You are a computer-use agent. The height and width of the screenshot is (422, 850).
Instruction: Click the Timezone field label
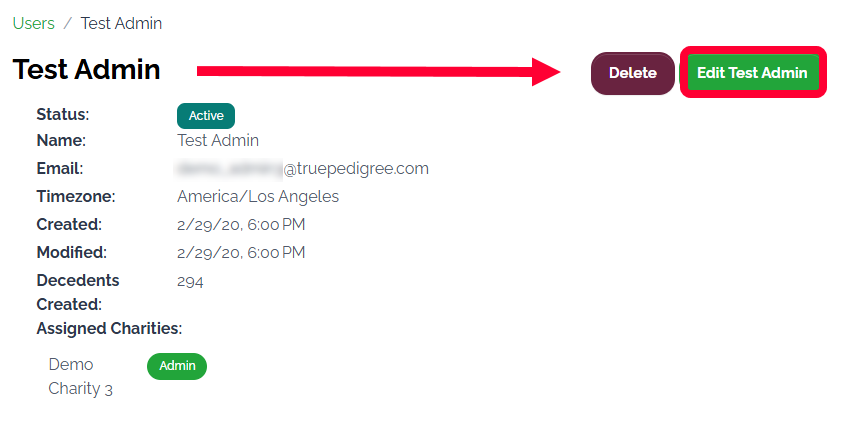tap(76, 197)
